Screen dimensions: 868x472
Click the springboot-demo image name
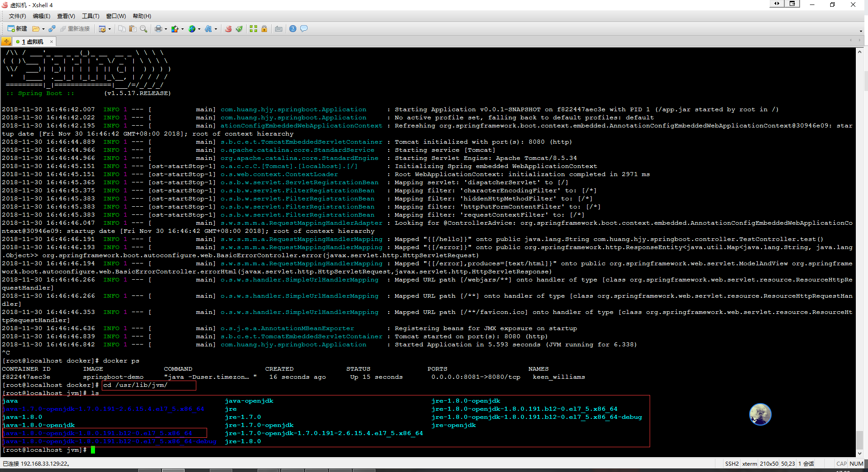click(x=113, y=377)
